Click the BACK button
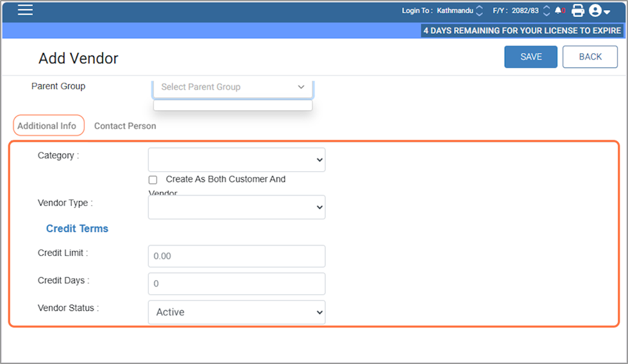Screen dimensions: 628x364 (x=590, y=56)
